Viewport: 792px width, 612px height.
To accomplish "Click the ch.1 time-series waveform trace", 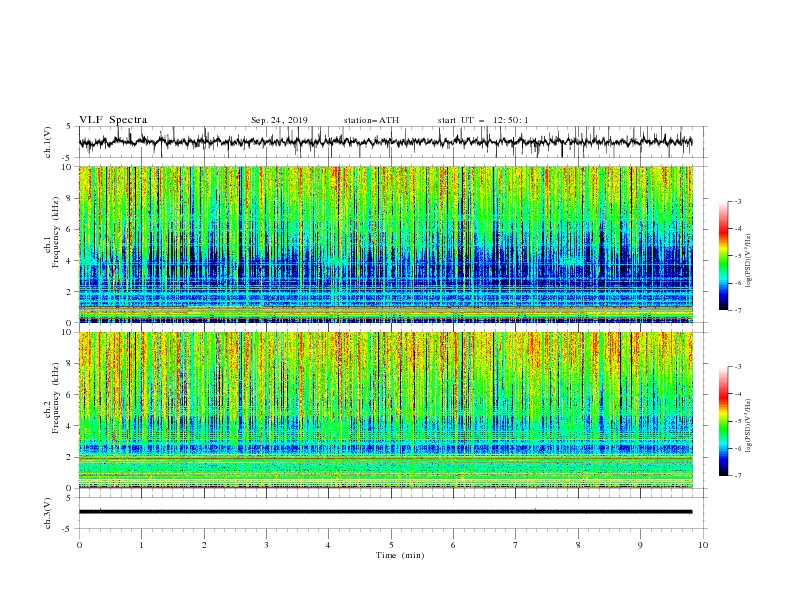I will [x=385, y=142].
